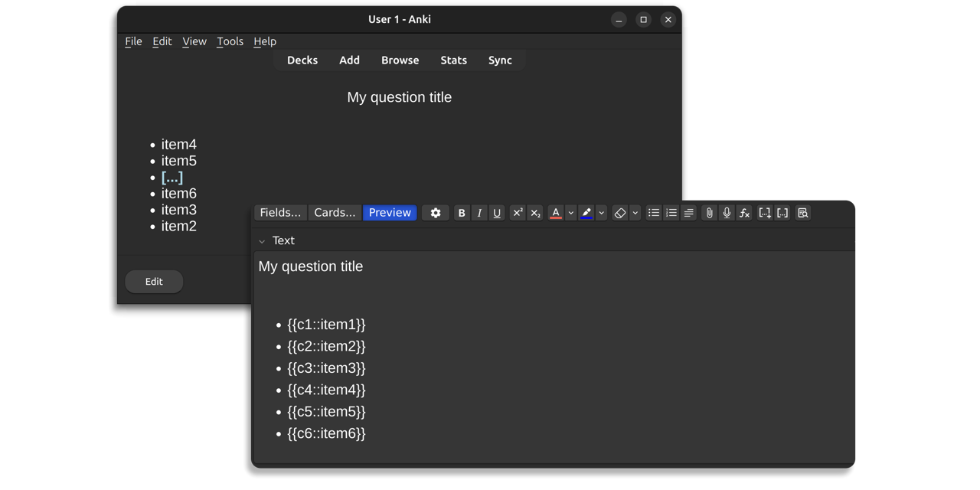Click the bulleted list icon

[x=654, y=213]
